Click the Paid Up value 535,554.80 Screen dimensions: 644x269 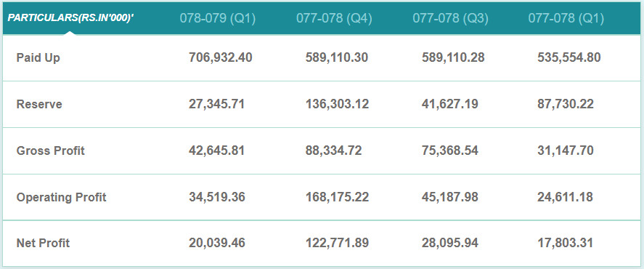coord(568,58)
